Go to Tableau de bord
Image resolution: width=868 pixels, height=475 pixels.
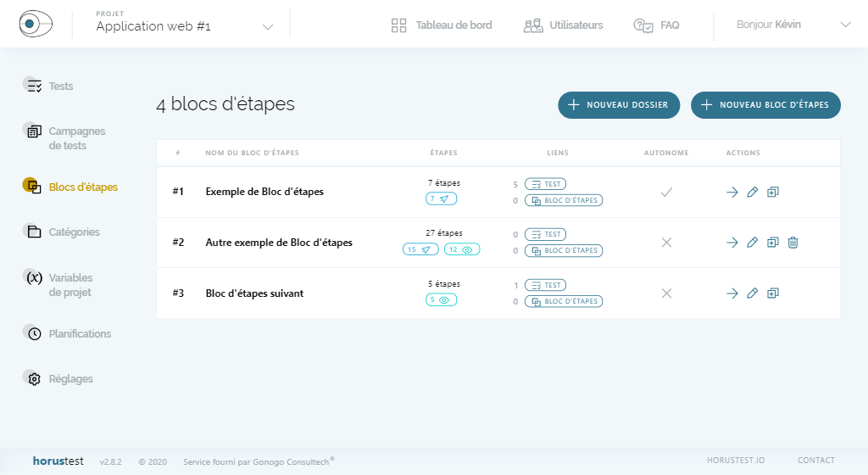point(442,25)
